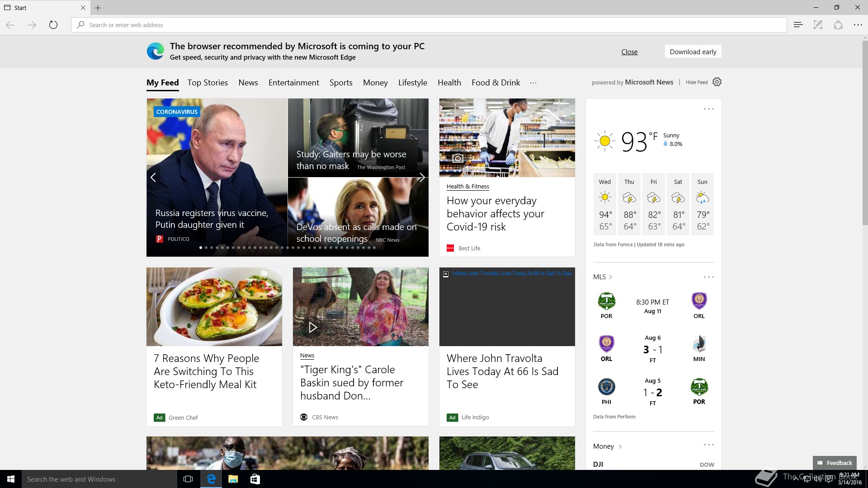Click taskbar search box
Screen dimensions: 868x488
pos(99,479)
